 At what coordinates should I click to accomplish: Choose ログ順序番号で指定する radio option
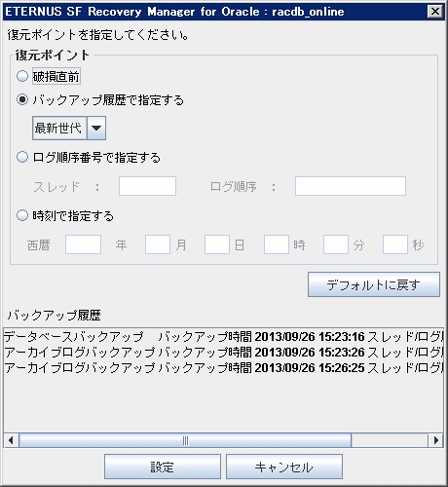click(x=22, y=158)
